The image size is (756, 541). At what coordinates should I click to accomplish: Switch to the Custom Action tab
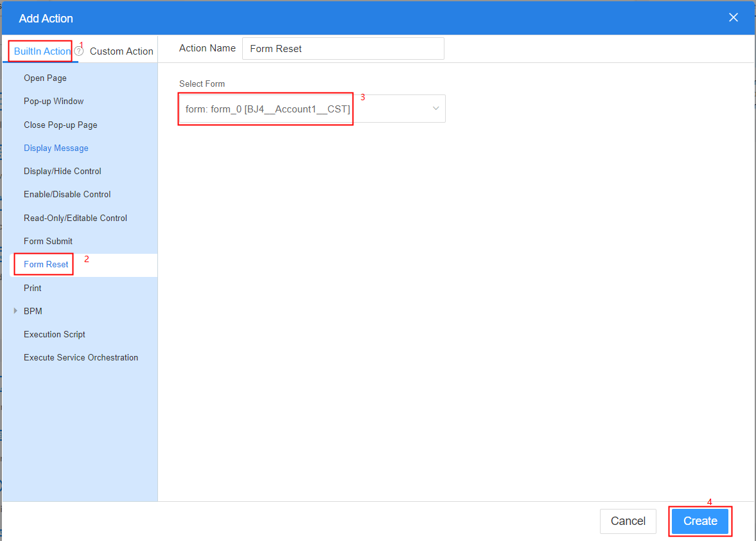point(121,51)
